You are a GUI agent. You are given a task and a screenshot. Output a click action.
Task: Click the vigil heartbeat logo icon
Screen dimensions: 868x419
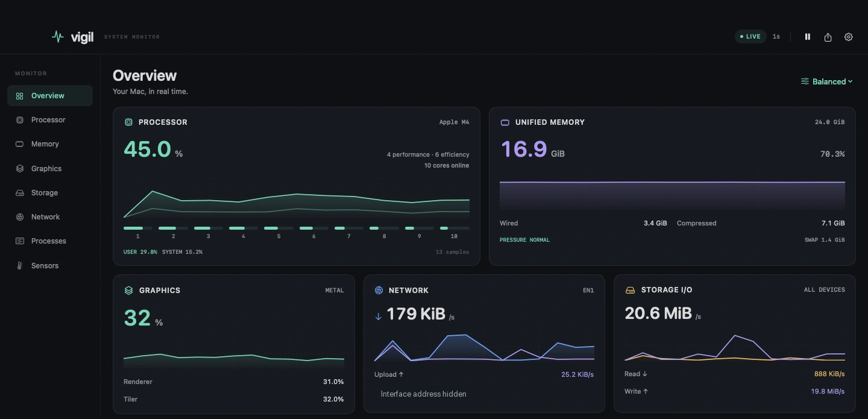pyautogui.click(x=58, y=37)
